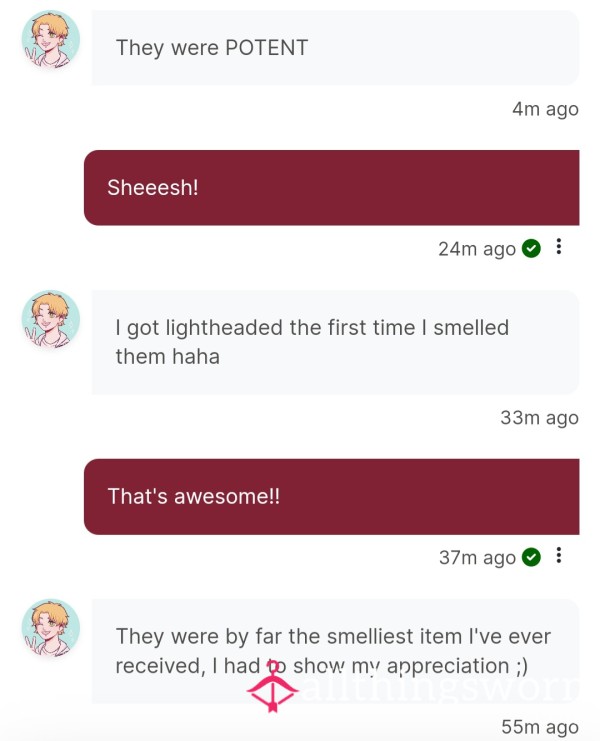Click green read checkmark beside 24m ago
The image size is (600, 741).
531,248
